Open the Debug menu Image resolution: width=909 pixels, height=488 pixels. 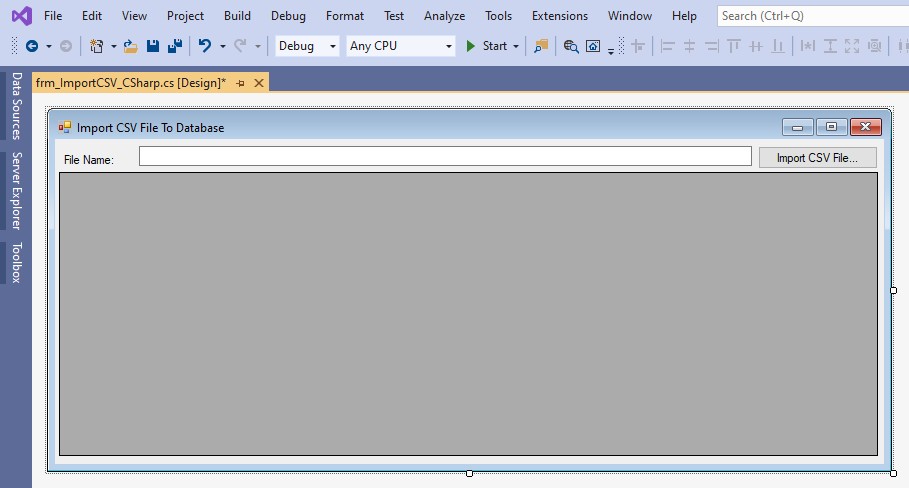(288, 16)
